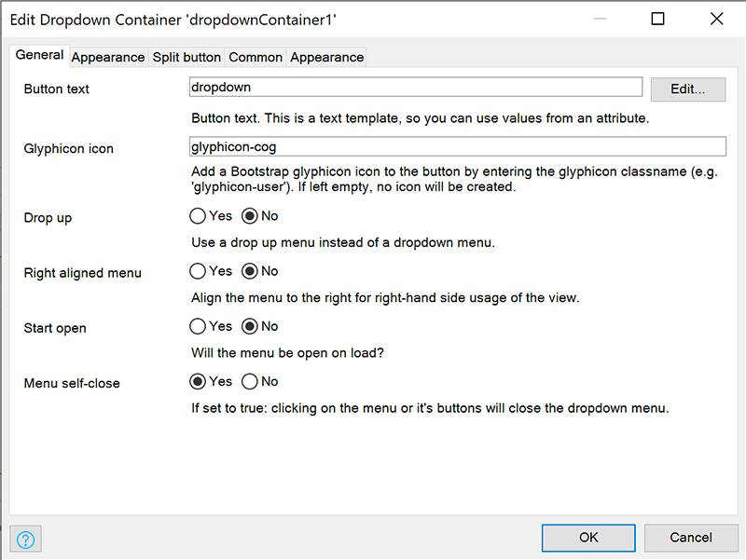Focus the Glyphicon icon text field

pos(458,146)
